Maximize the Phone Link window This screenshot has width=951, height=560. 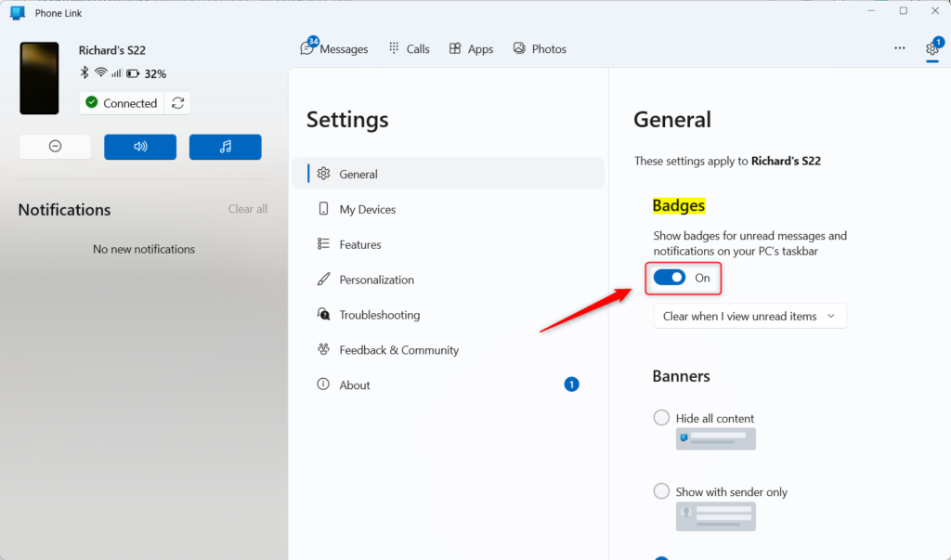[x=903, y=11]
